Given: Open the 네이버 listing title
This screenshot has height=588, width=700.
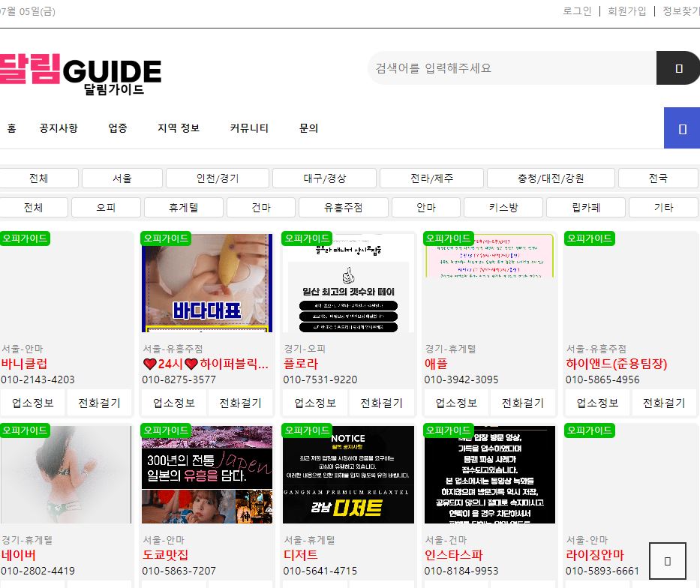Looking at the screenshot, I should (18, 555).
